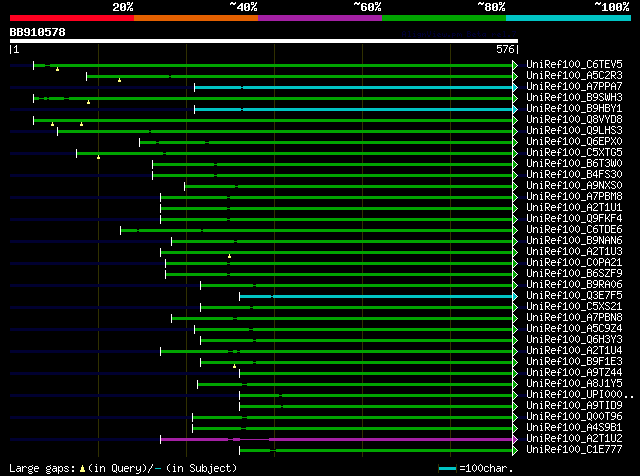Viewport: 640px width, 476px height.
Task: Click the orange ~40% identity legend segment
Action: [196, 18]
